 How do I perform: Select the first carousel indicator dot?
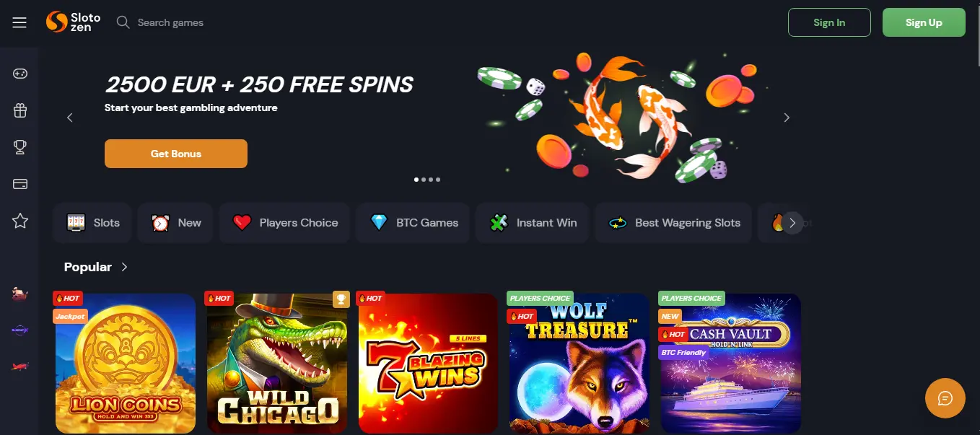pos(416,179)
